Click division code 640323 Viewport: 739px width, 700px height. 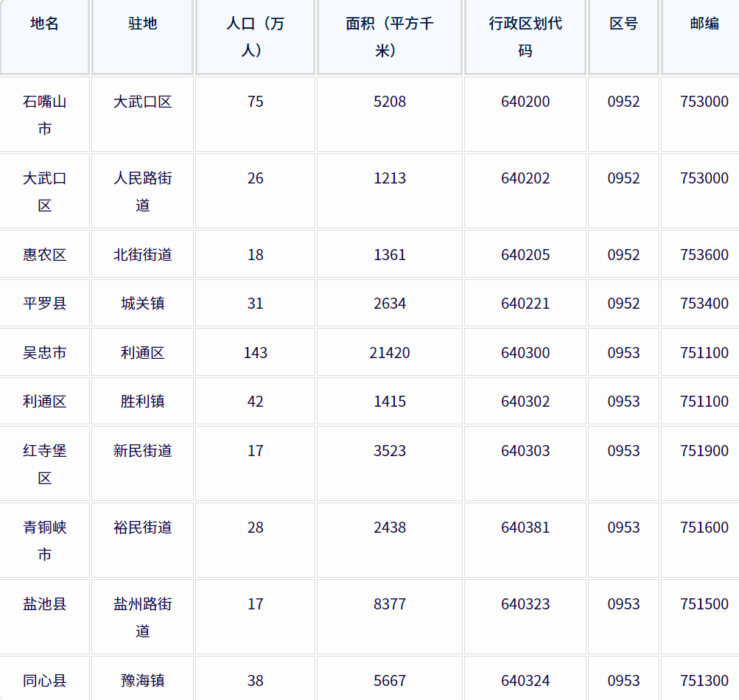click(x=525, y=603)
